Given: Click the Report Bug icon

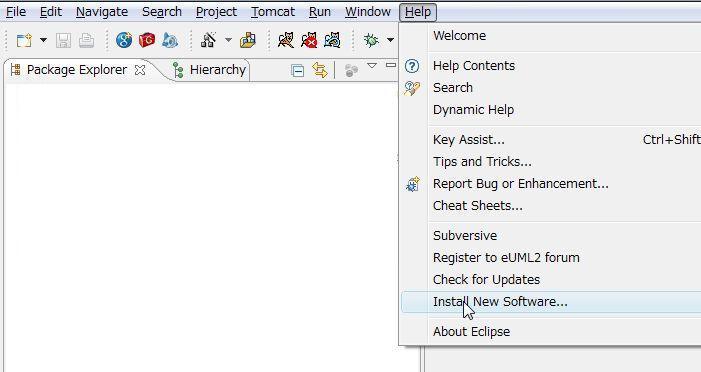Looking at the screenshot, I should point(412,184).
